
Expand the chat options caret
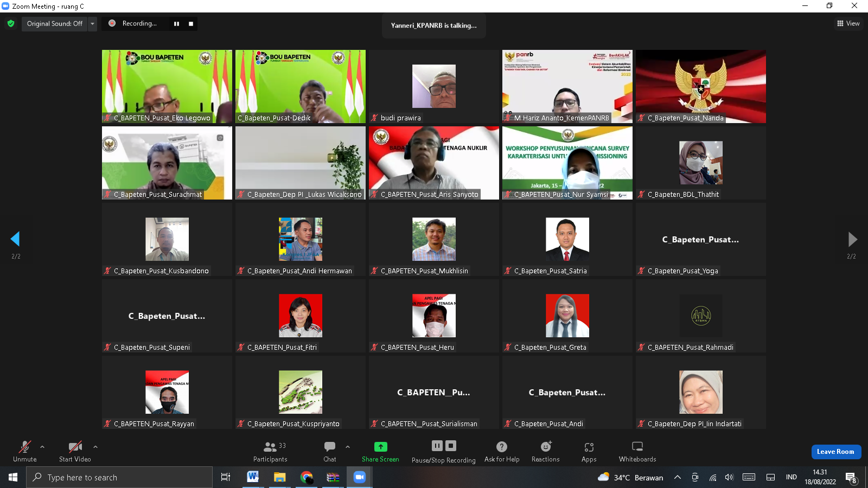coord(348,447)
